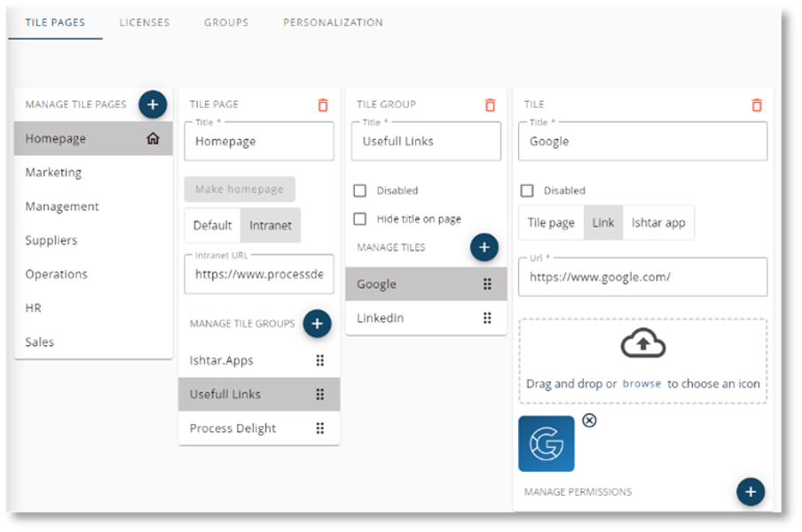The height and width of the screenshot is (532, 802).
Task: Add a permission via Manage Permissions plus
Action: click(x=751, y=491)
